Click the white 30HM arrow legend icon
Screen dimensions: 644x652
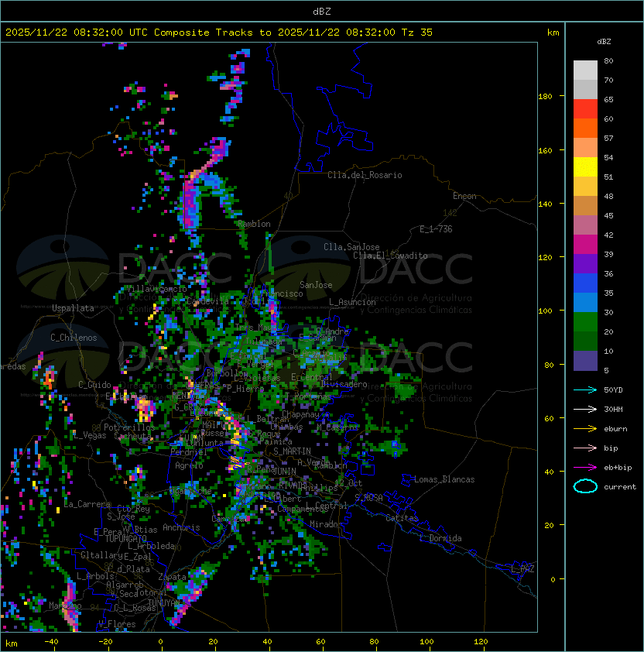[x=585, y=409]
